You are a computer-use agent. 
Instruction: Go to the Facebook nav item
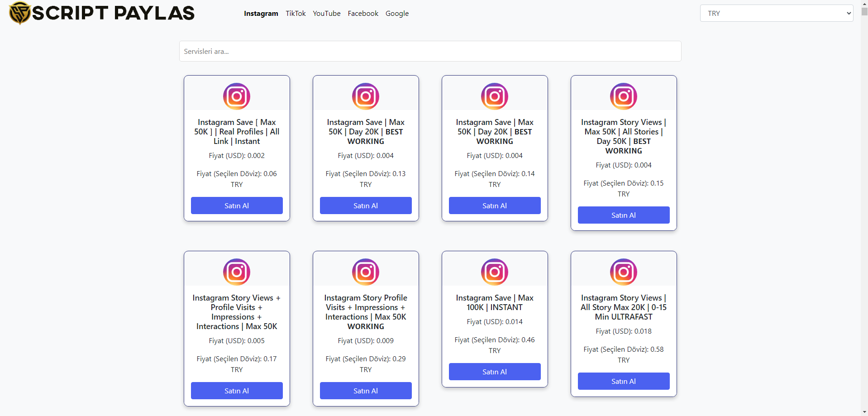(x=363, y=14)
